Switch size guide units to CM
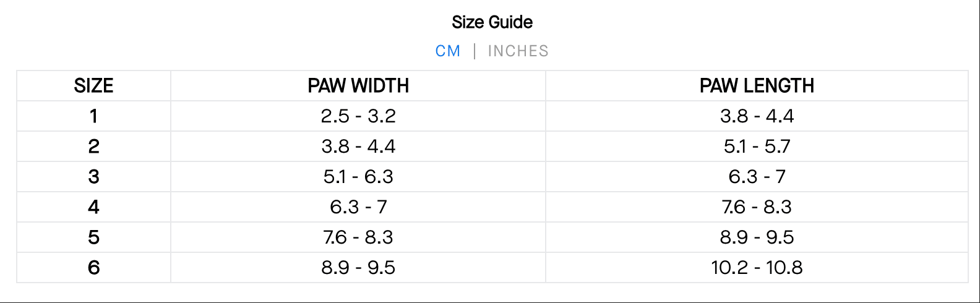The height and width of the screenshot is (303, 980). pos(448,51)
